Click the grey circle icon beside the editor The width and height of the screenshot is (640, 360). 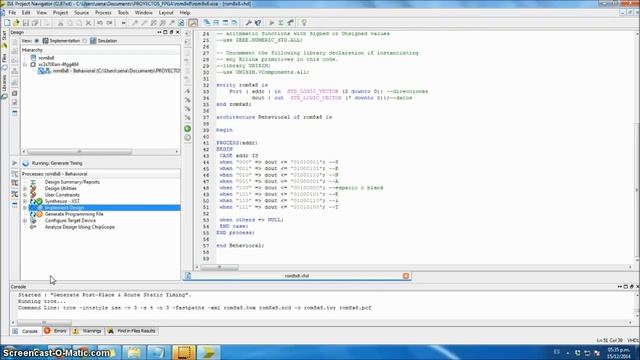click(187, 138)
